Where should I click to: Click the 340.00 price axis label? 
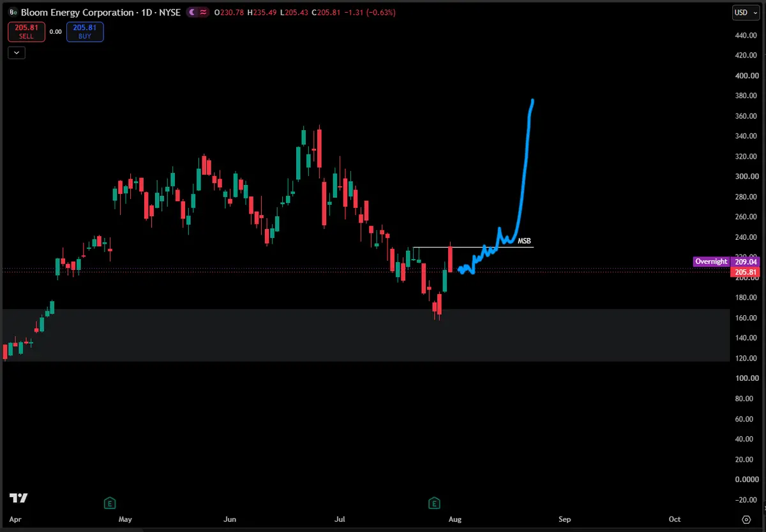click(745, 136)
